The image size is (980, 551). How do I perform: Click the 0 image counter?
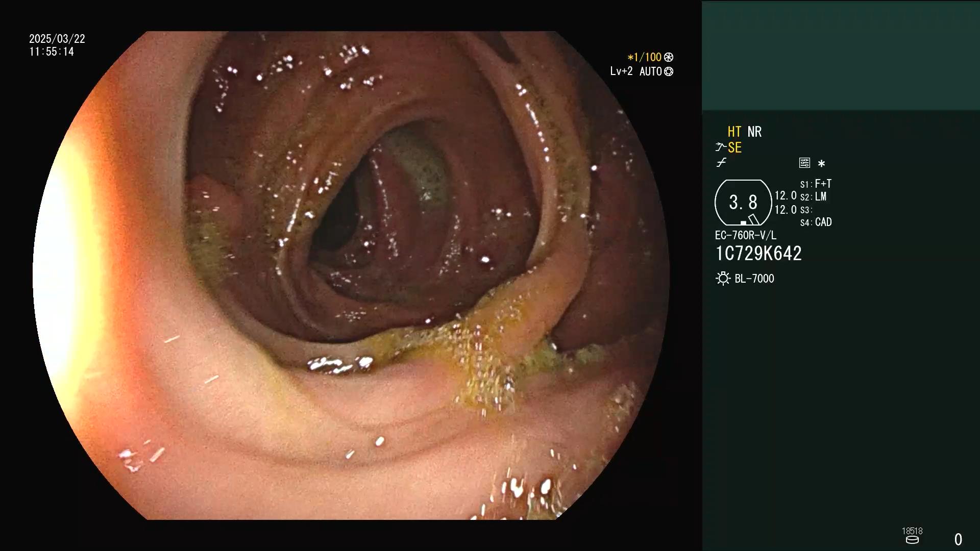click(x=958, y=539)
